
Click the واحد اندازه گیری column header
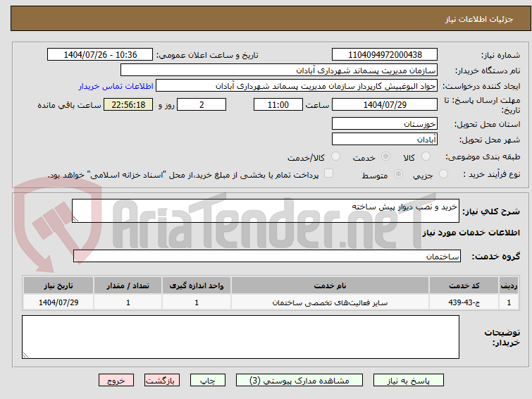coord(197,286)
